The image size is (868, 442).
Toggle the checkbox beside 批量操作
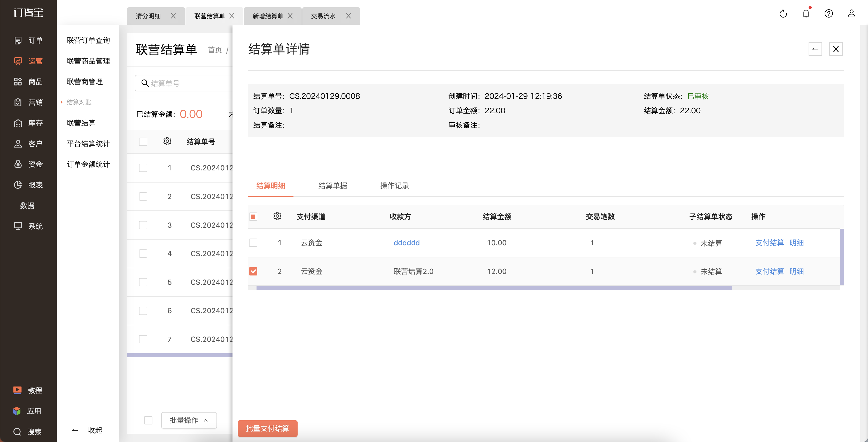[x=148, y=420]
